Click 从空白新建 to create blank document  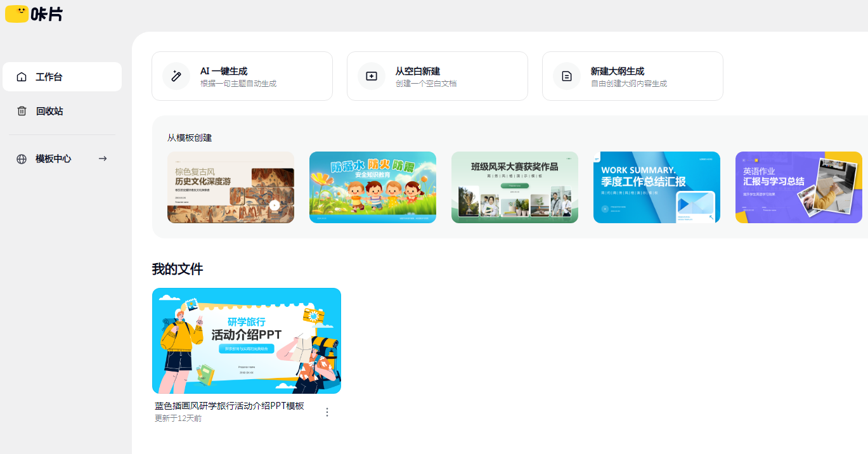(437, 76)
